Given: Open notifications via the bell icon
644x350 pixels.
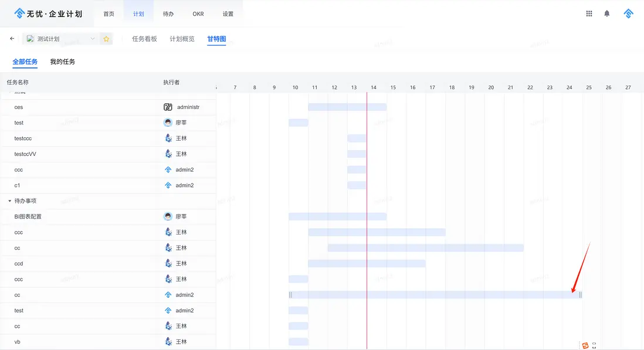Looking at the screenshot, I should 606,13.
